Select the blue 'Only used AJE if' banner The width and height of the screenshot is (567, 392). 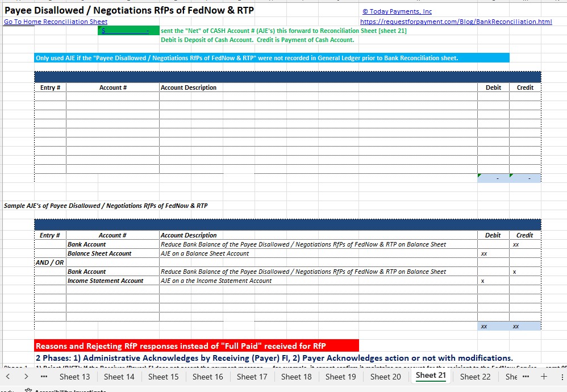pos(272,58)
